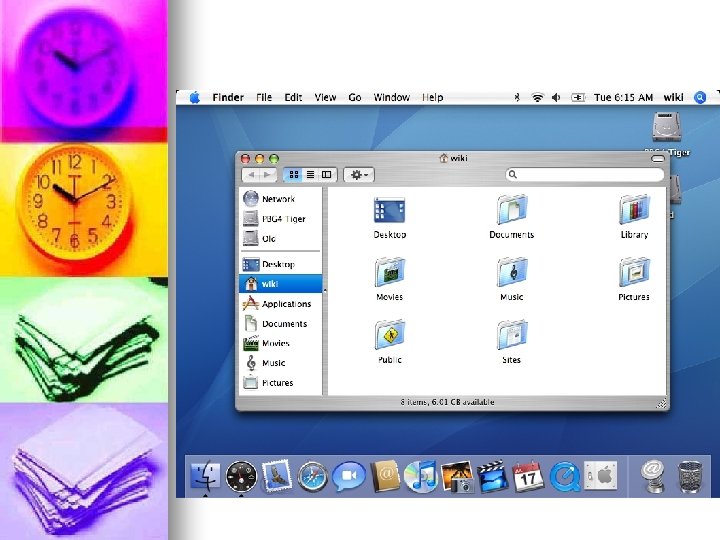Open Mail stamp icon in the Dock

[x=277, y=475]
